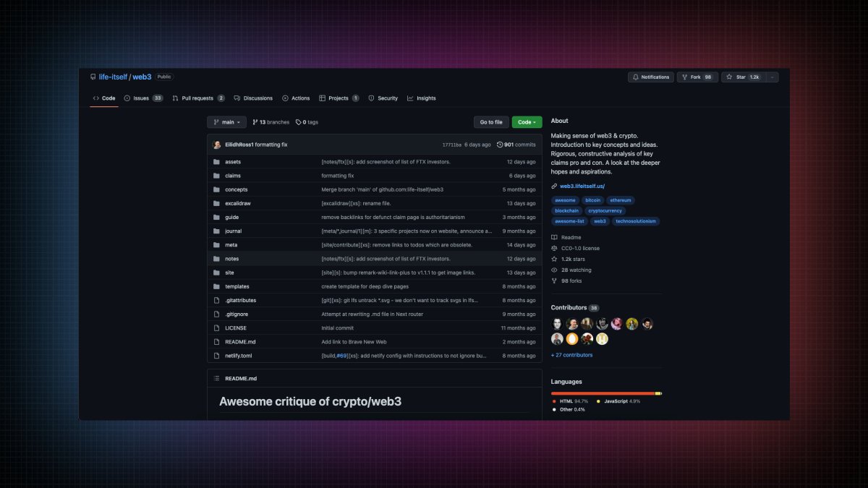Click the life-itself owner link
The height and width of the screenshot is (488, 868).
tap(113, 77)
